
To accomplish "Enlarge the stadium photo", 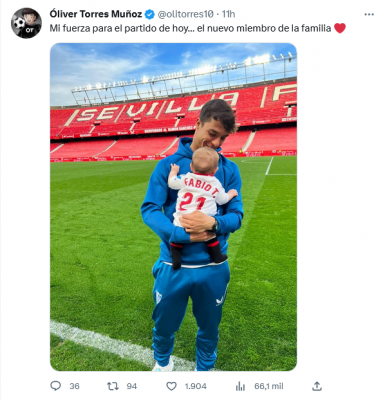I will click(173, 207).
